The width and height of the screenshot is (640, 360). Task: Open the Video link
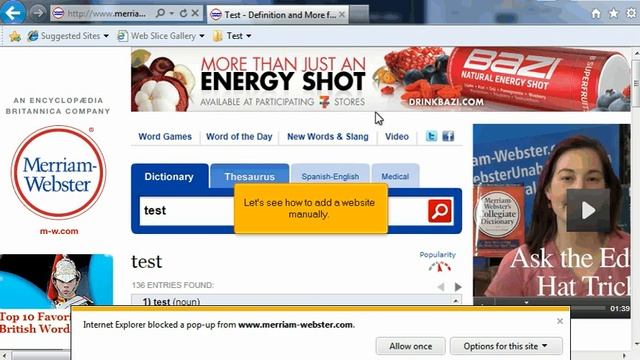coord(397,137)
